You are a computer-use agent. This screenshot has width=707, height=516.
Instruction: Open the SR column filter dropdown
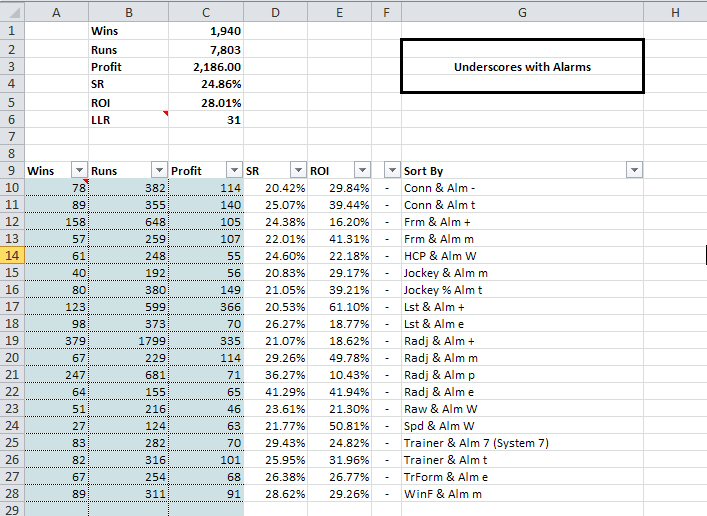coord(297,171)
